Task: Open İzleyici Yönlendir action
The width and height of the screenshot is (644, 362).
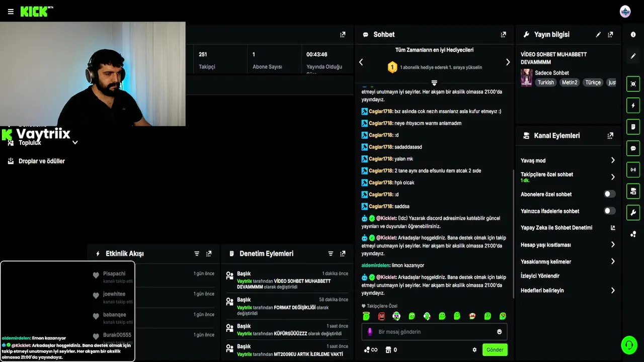Action: click(x=540, y=276)
